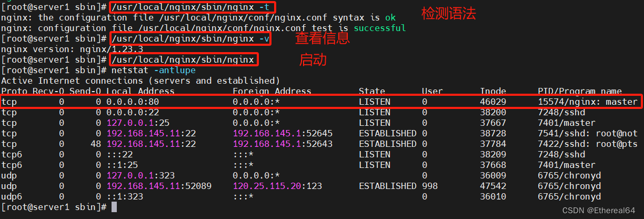This screenshot has height=219, width=644.
Task: Click the user value '998'
Action: pos(430,186)
